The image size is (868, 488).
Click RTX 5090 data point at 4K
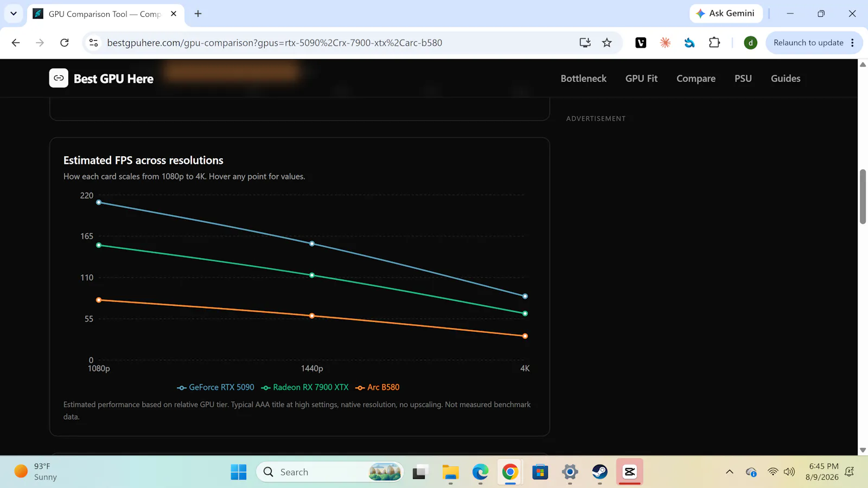coord(525,296)
